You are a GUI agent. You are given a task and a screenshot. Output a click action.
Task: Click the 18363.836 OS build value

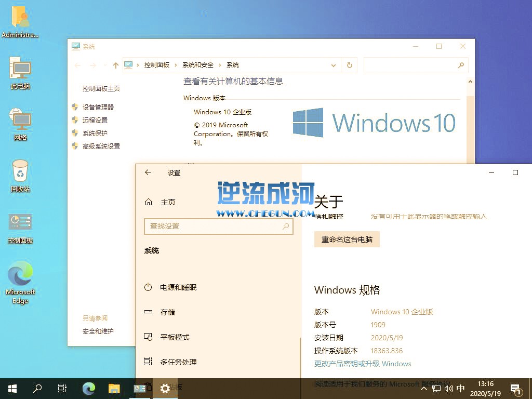(387, 351)
